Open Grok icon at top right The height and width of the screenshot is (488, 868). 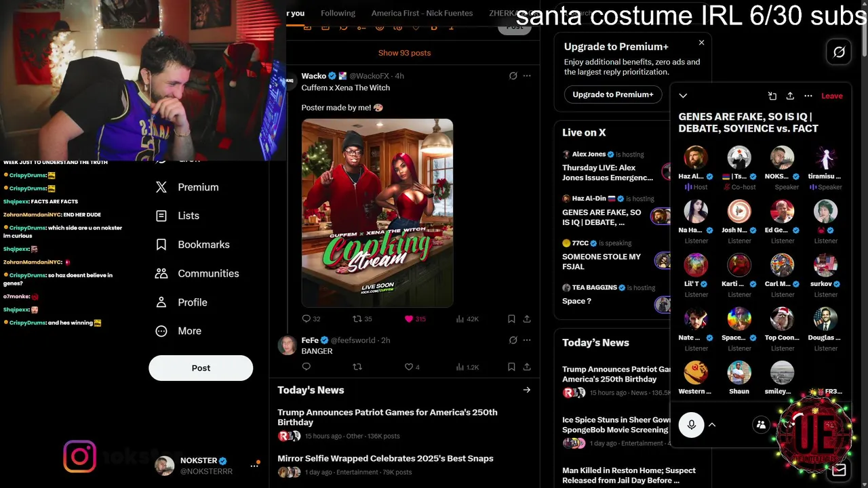coord(839,52)
